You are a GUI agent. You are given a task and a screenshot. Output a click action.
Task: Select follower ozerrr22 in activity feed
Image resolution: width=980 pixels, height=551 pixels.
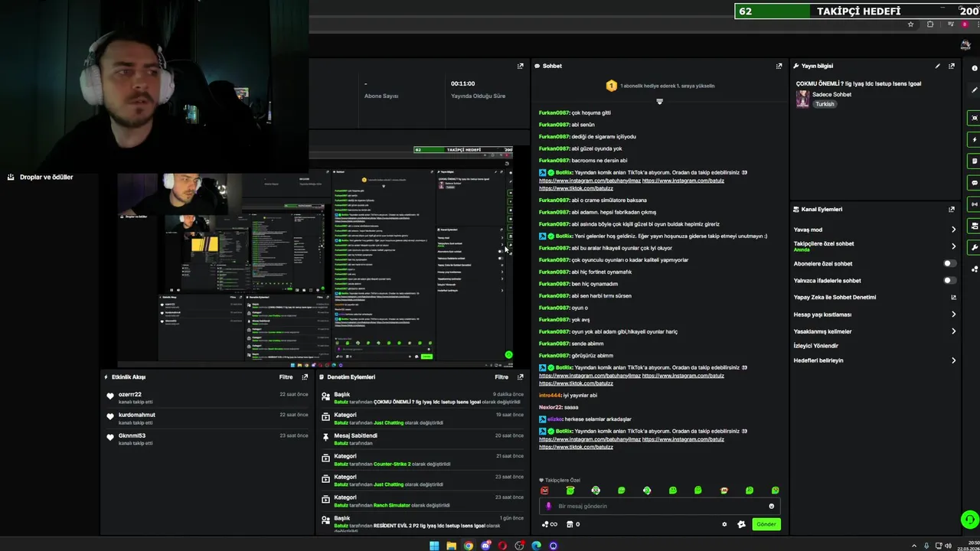click(129, 394)
